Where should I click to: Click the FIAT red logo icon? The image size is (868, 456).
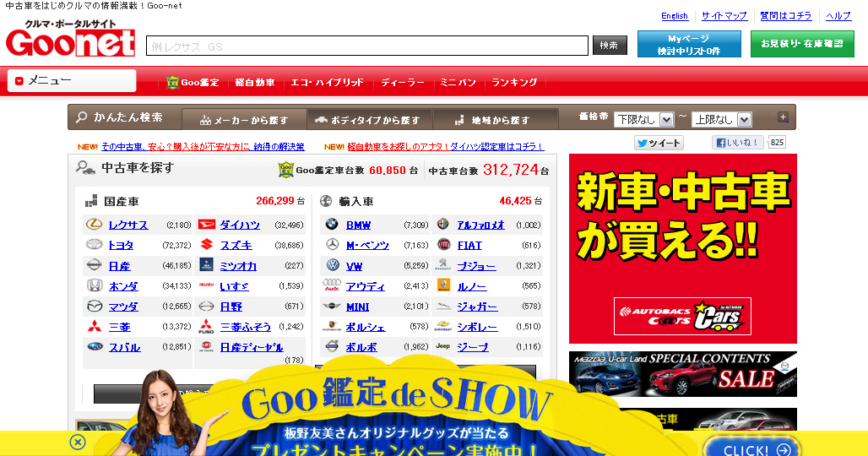[x=443, y=244]
